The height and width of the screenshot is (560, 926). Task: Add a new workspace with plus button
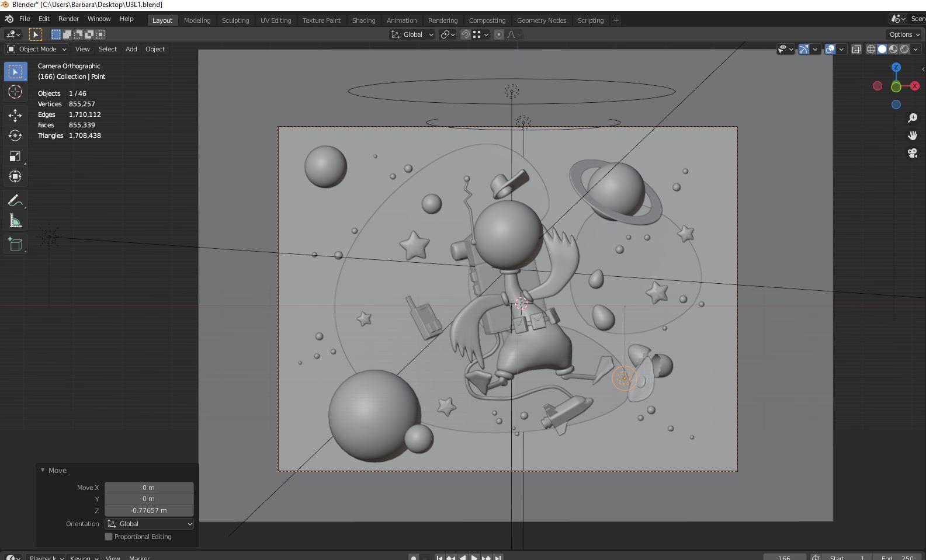(616, 20)
